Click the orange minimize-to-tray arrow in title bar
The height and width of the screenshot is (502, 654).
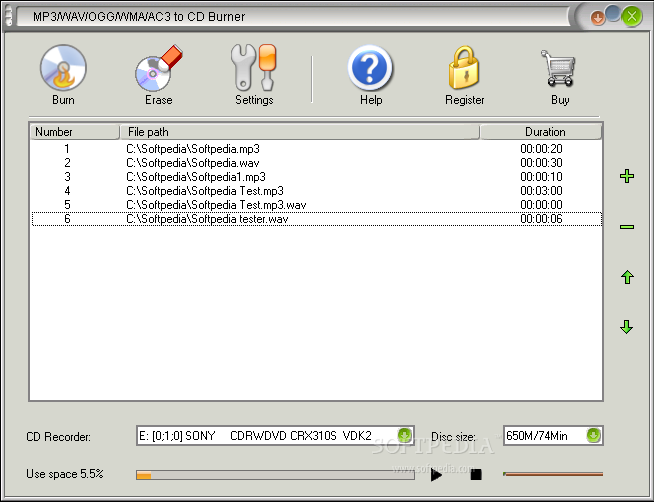click(x=597, y=18)
